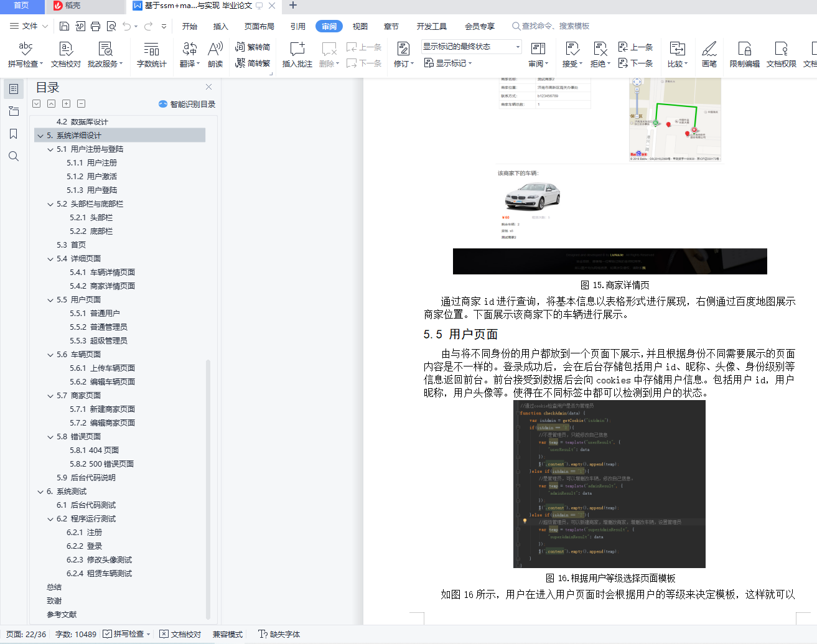Open the spell check (拼写检查) tool
817x644 pixels.
click(x=26, y=54)
